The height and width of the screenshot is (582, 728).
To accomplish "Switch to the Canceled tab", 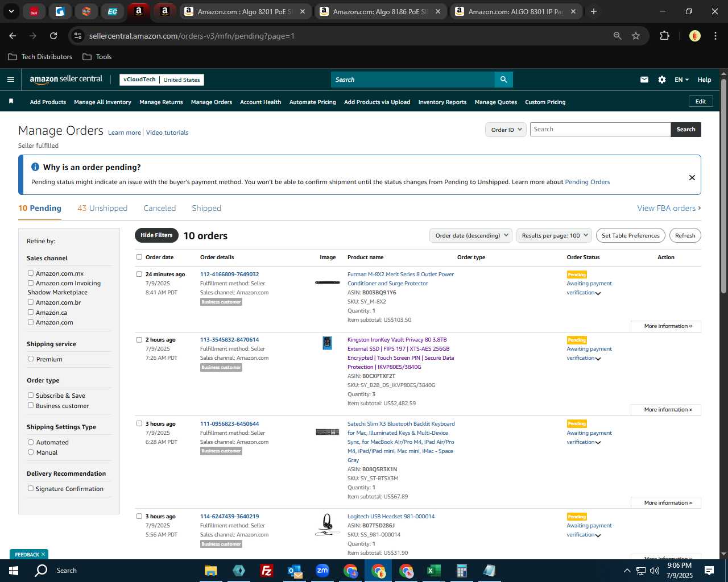I will 160,208.
